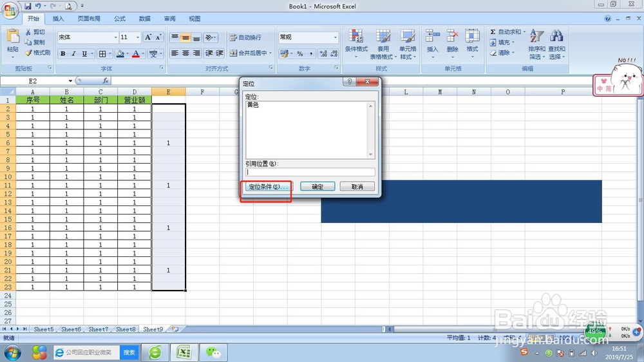Switch to the 页面布局 ribbon tab
The width and height of the screenshot is (644, 362).
pyautogui.click(x=89, y=19)
